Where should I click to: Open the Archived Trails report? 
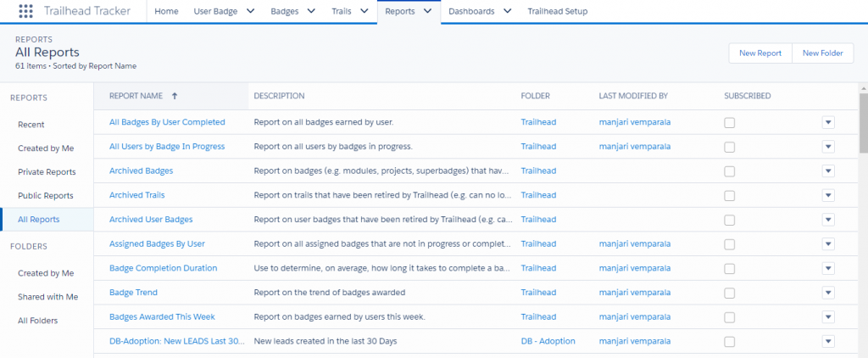click(x=136, y=196)
